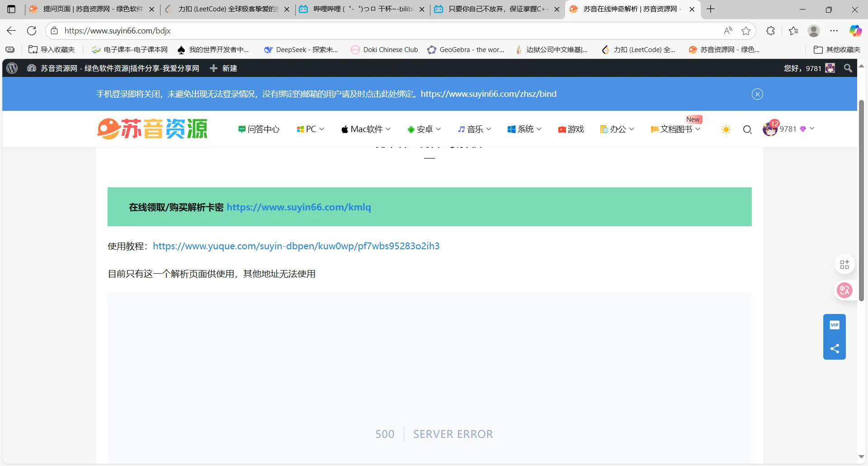868x466 pixels.
Task: Add page to favorites star icon
Action: click(746, 31)
